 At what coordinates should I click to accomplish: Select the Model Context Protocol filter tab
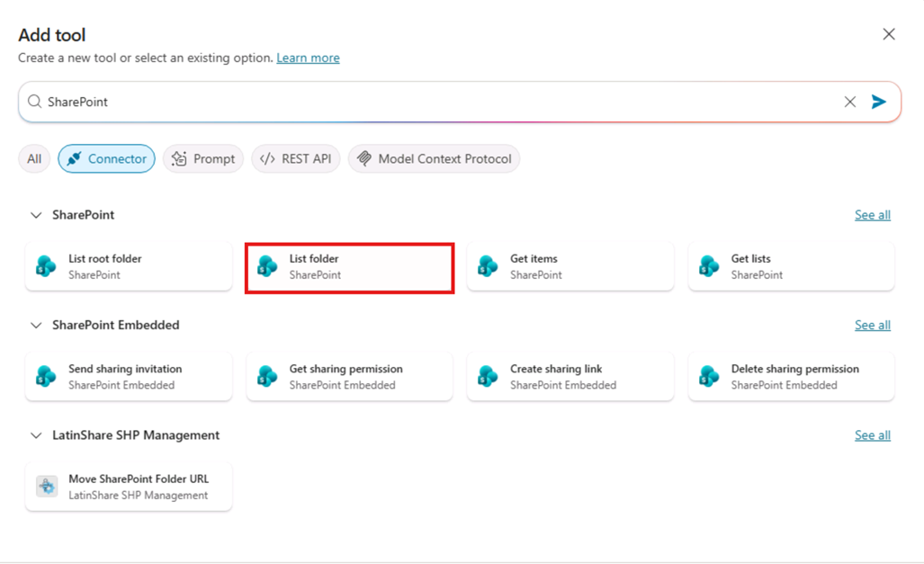point(435,158)
